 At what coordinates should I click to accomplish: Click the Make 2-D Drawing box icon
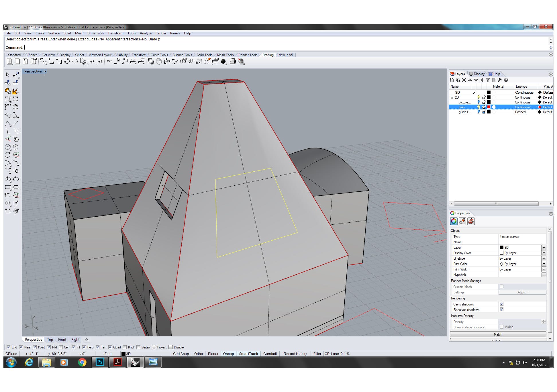coord(207,61)
